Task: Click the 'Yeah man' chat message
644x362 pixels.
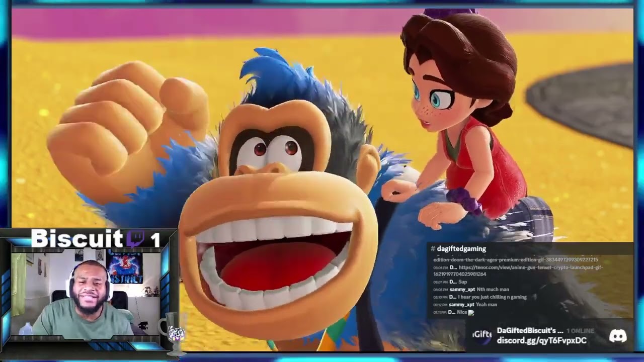Action: (x=487, y=305)
